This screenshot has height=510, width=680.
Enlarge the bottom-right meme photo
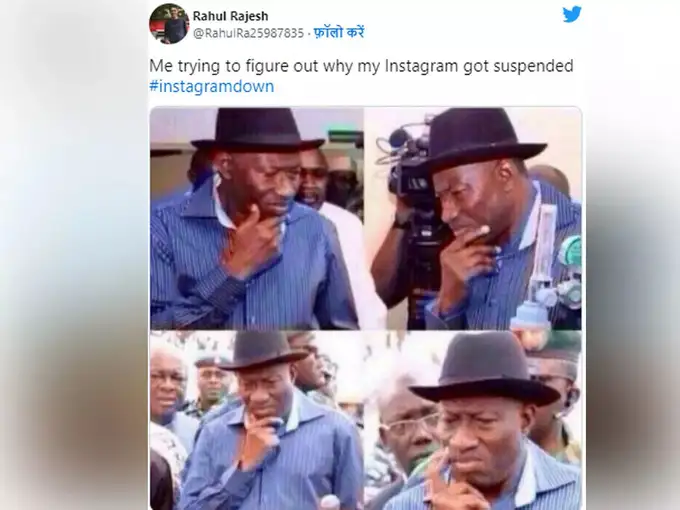tap(475, 420)
